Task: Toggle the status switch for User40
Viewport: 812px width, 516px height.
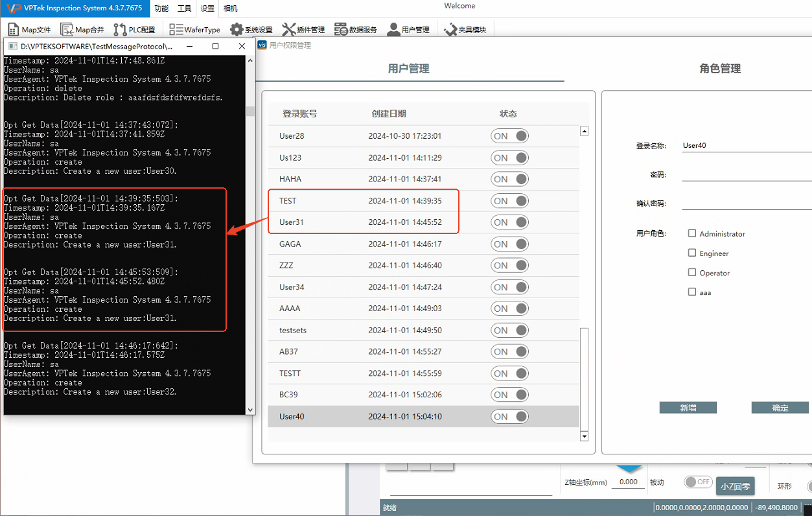Action: (x=510, y=417)
